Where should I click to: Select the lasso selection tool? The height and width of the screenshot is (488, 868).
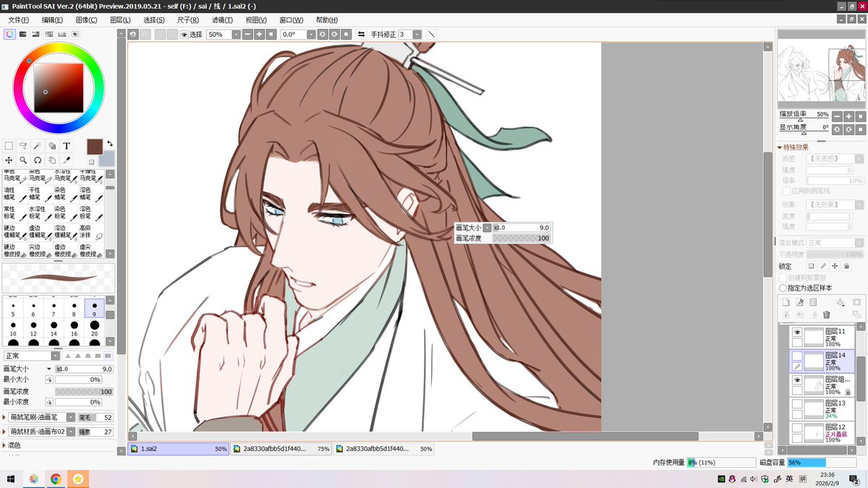(x=23, y=145)
